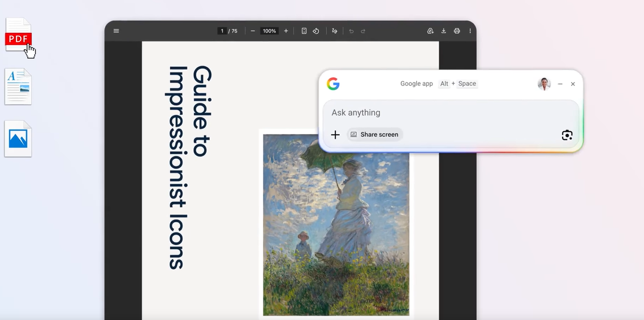This screenshot has height=320, width=644.
Task: Select the annotation draw tool
Action: (334, 31)
